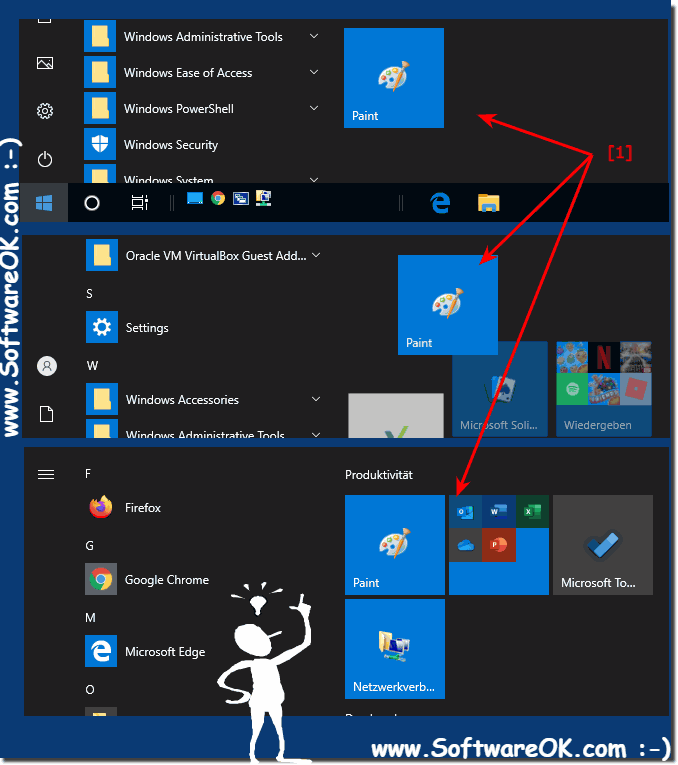Open Netflix thumbnail inside Wiedergeben tile
The height and width of the screenshot is (765, 678).
[x=604, y=358]
